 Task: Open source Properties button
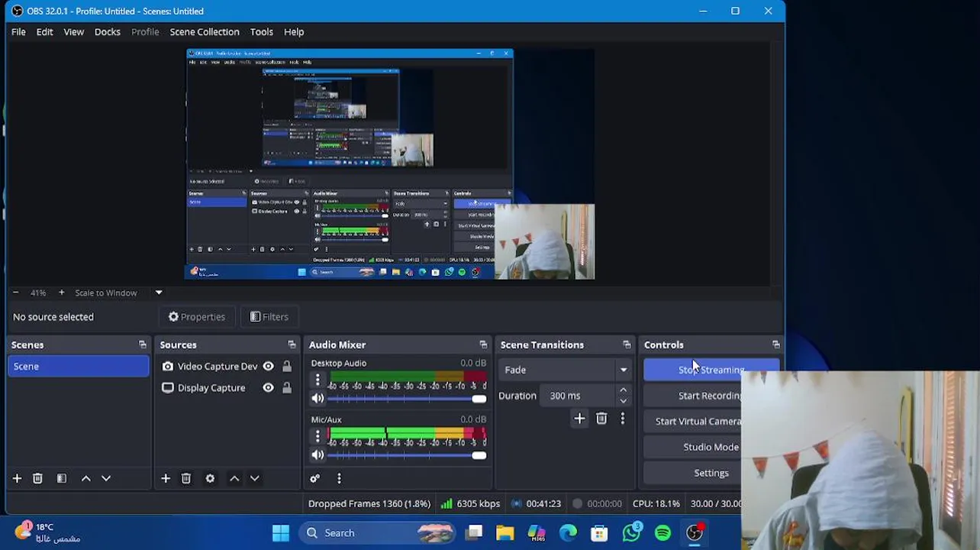[x=197, y=317]
